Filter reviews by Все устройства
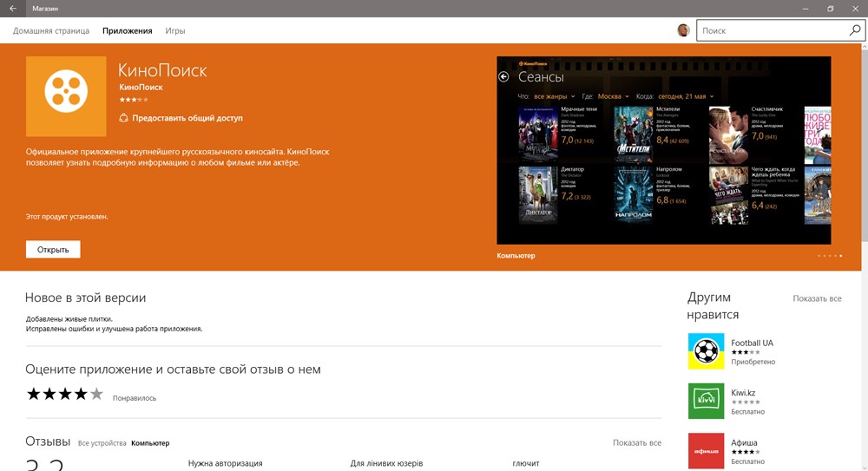This screenshot has width=868, height=471. coord(102,443)
